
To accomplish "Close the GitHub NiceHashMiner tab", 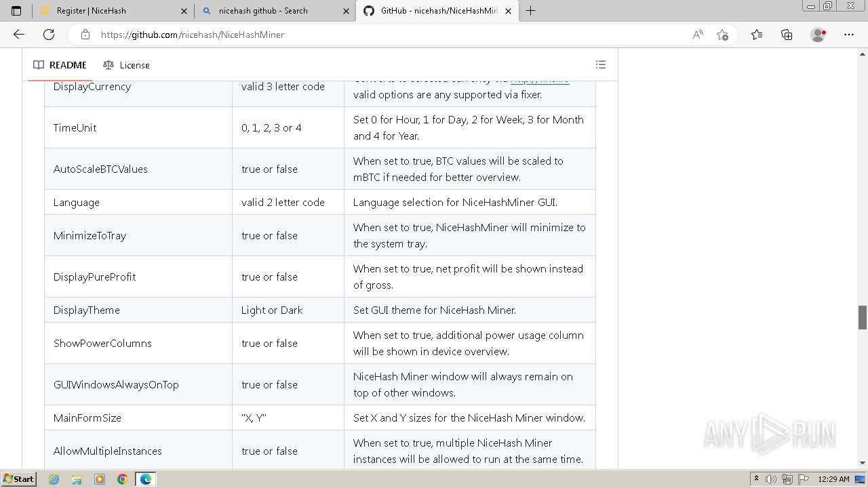I will [x=508, y=11].
